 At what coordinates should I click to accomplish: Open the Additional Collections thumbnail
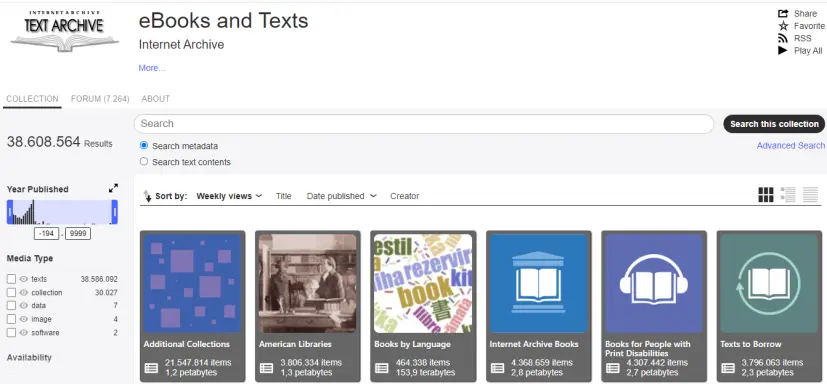193,283
